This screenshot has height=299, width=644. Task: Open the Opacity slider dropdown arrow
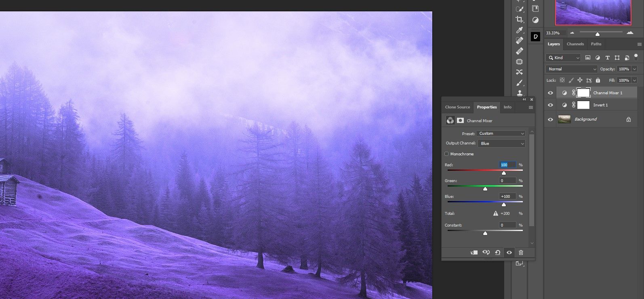click(634, 69)
